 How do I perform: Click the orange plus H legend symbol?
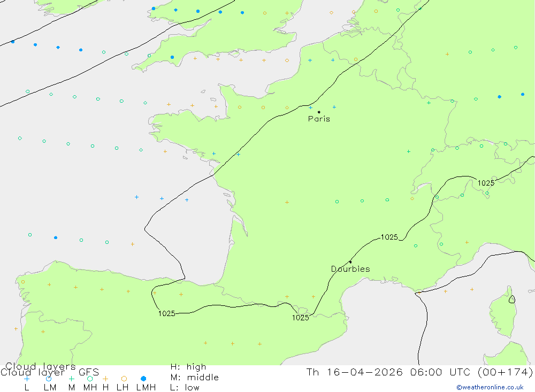click(x=105, y=379)
